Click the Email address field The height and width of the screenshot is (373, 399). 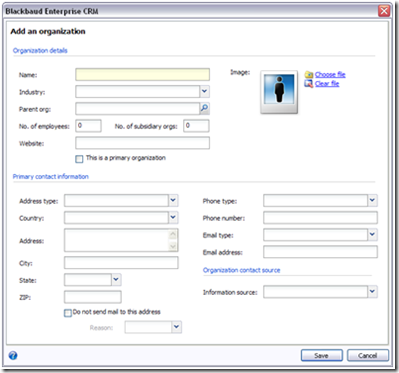[x=320, y=252]
